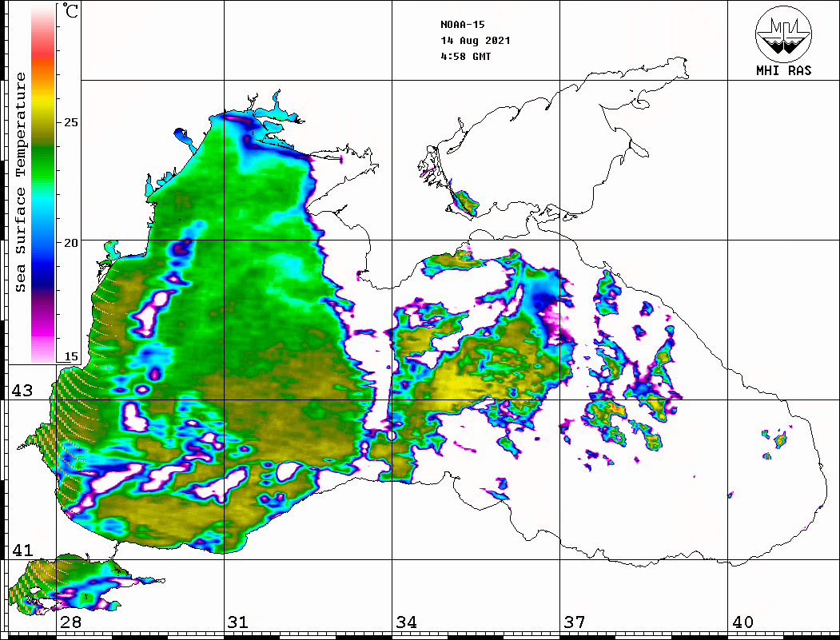Click latitude label '43'
Image resolution: width=840 pixels, height=640 pixels.
pos(22,391)
